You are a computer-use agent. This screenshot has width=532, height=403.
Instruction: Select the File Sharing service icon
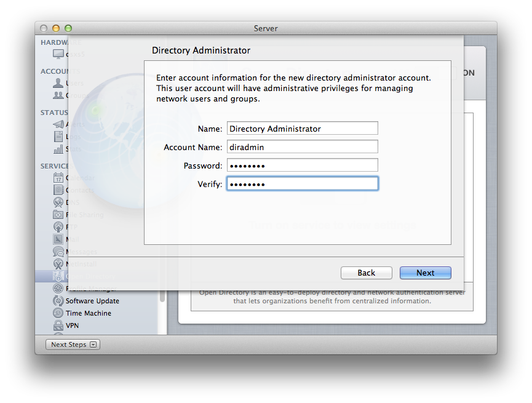tap(58, 215)
